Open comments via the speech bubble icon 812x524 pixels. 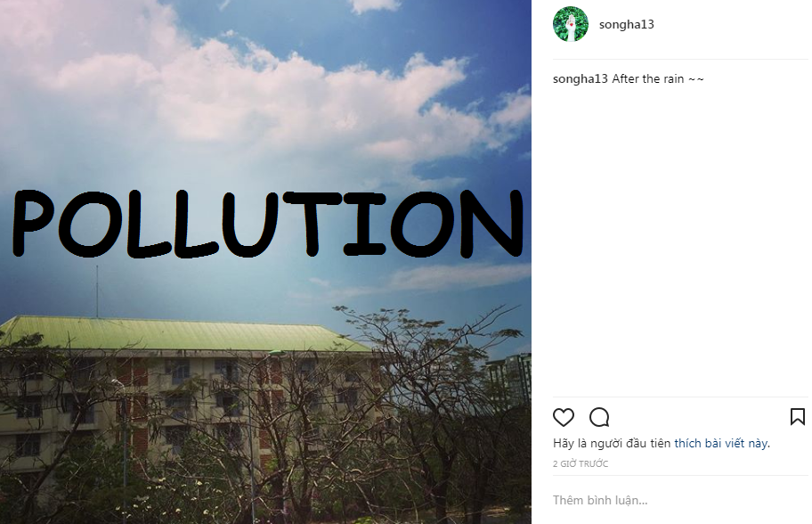pos(599,417)
